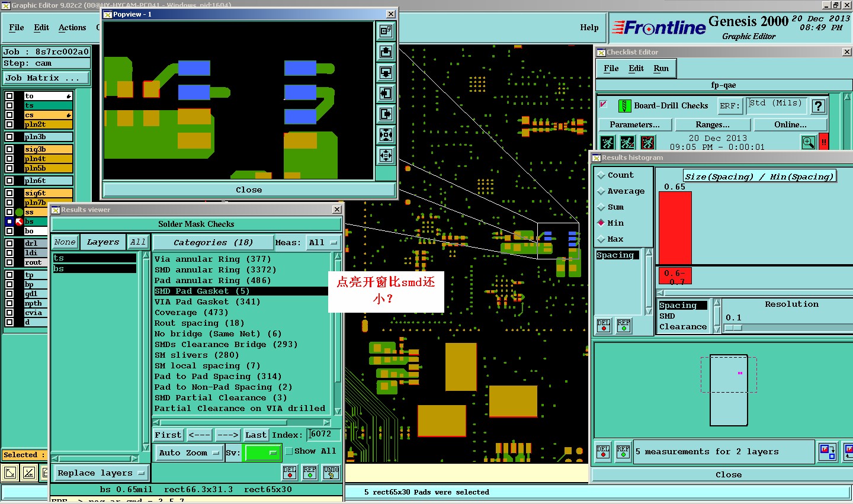Click the Popview pan-right arrow icon
The width and height of the screenshot is (853, 504).
click(x=386, y=114)
